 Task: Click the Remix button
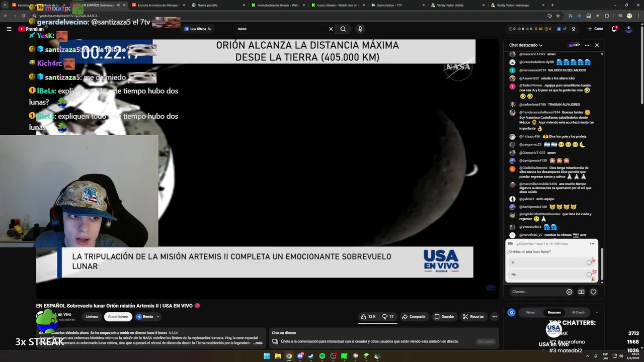(145, 317)
